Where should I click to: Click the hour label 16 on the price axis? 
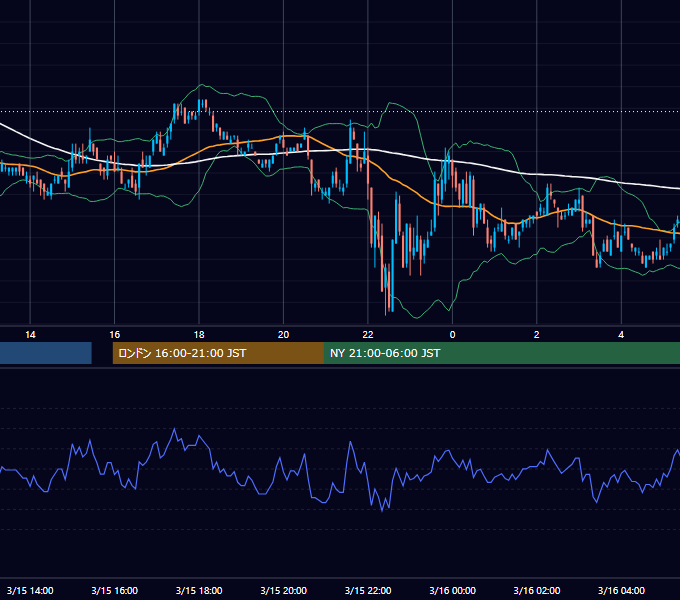(114, 335)
